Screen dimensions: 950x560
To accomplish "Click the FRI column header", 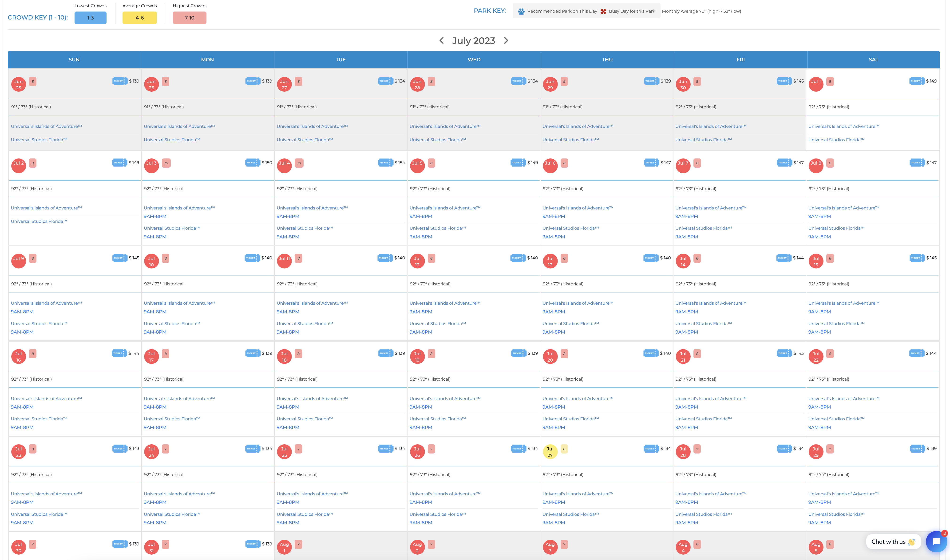I will click(x=740, y=60).
